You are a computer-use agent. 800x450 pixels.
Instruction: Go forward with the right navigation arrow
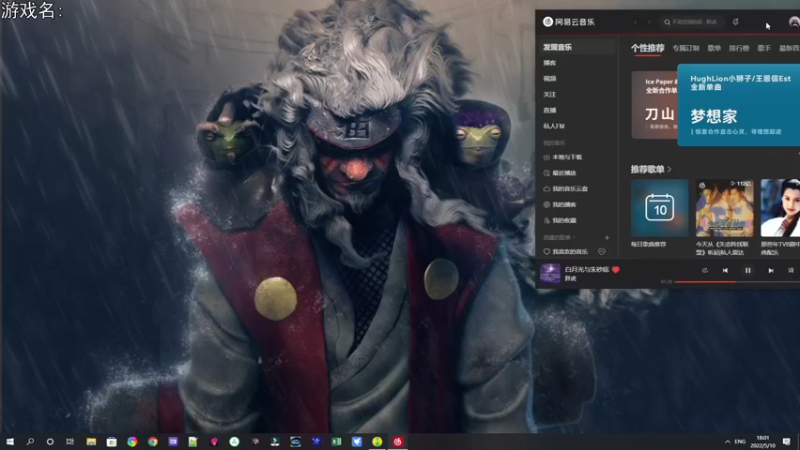click(649, 22)
